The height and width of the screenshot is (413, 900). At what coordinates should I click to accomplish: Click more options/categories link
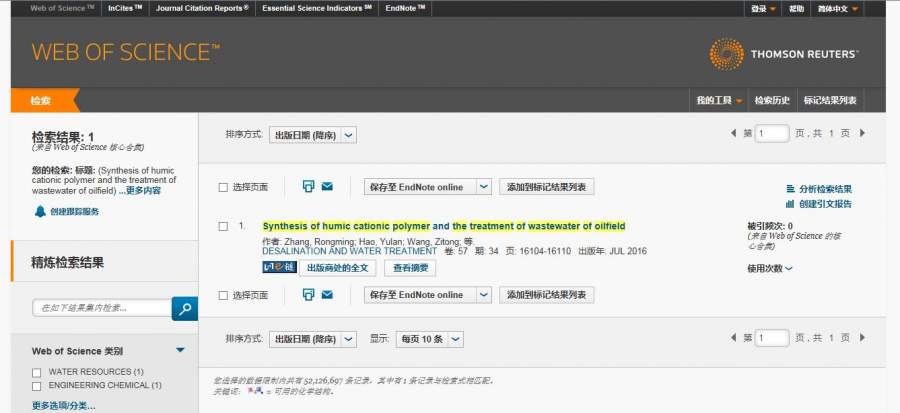pos(64,406)
